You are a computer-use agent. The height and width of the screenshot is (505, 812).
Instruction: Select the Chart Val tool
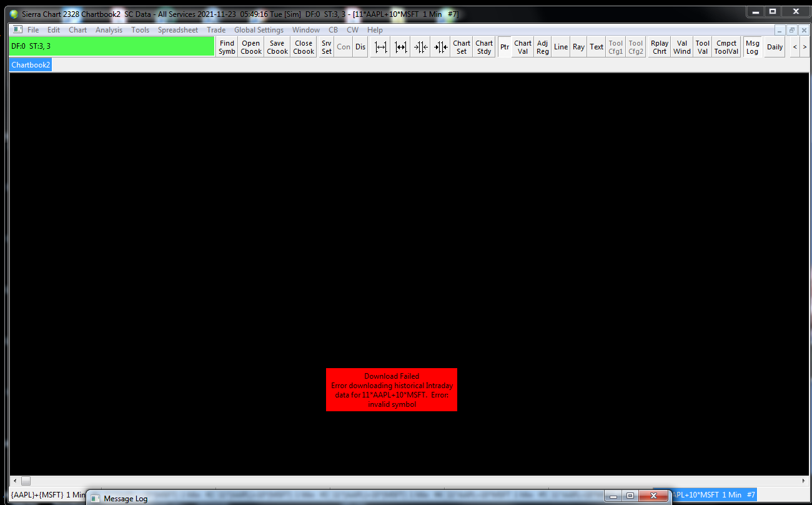coord(523,47)
